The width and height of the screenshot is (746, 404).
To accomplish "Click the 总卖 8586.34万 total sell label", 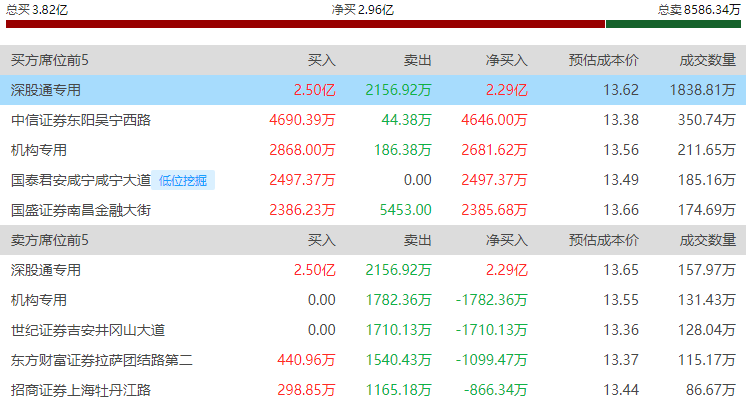I will [699, 10].
